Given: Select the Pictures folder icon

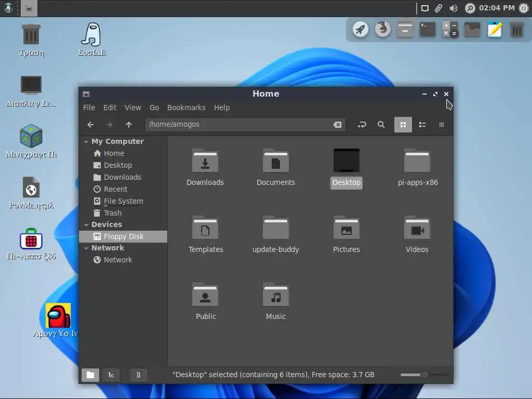Looking at the screenshot, I should (x=347, y=228).
